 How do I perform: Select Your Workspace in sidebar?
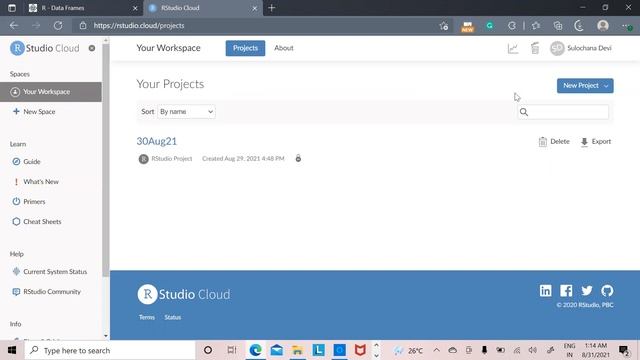[51, 92]
